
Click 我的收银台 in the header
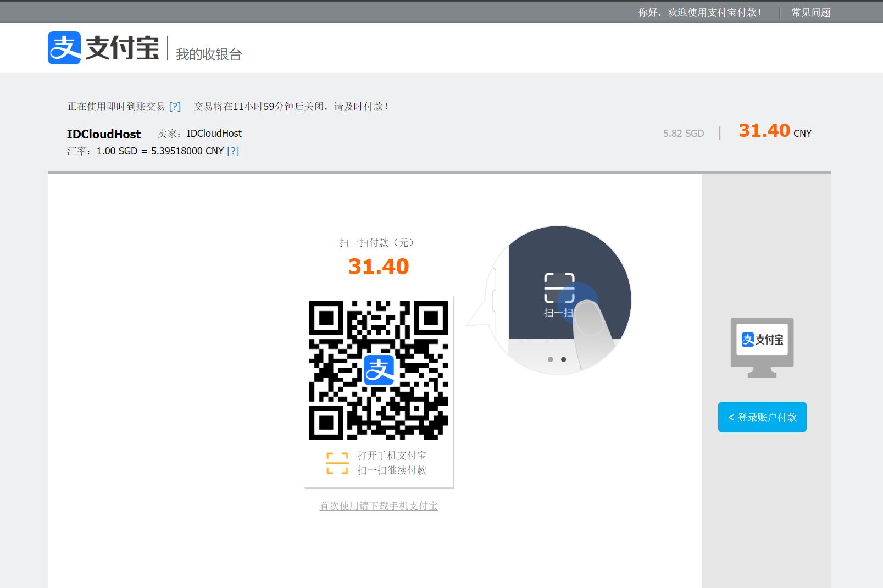[x=208, y=54]
